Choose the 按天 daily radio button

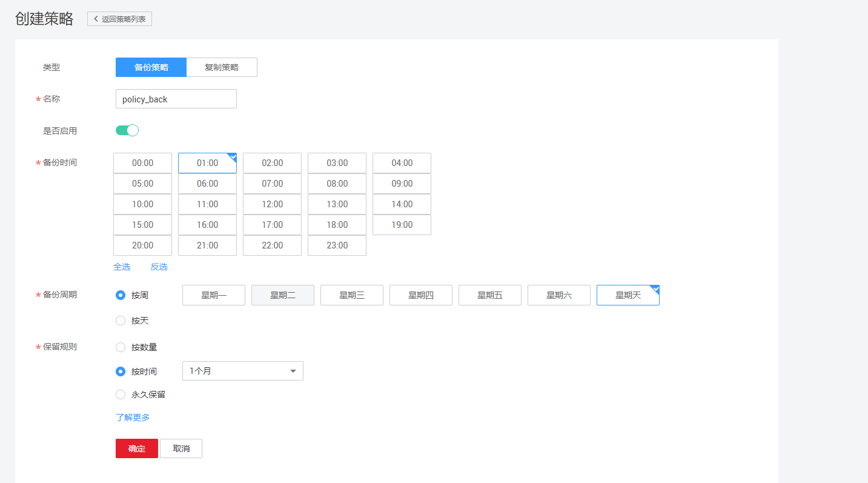pyautogui.click(x=121, y=321)
